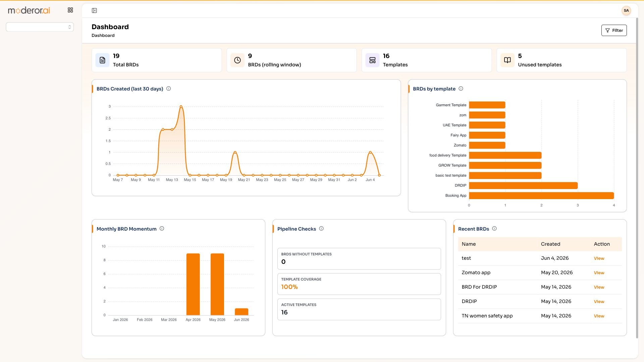Image resolution: width=644 pixels, height=362 pixels.
Task: Open the apps grid icon in sidebar
Action: (x=70, y=10)
